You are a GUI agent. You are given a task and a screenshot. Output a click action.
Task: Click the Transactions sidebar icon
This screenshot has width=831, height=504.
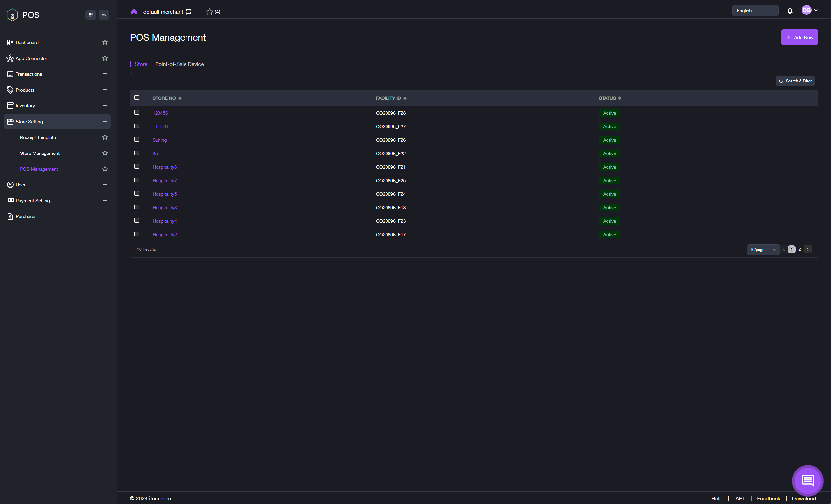coord(10,73)
